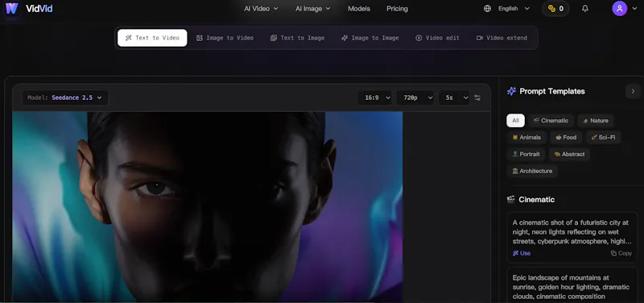The height and width of the screenshot is (303, 644).
Task: Click the VidVid logo icon
Action: click(x=11, y=8)
